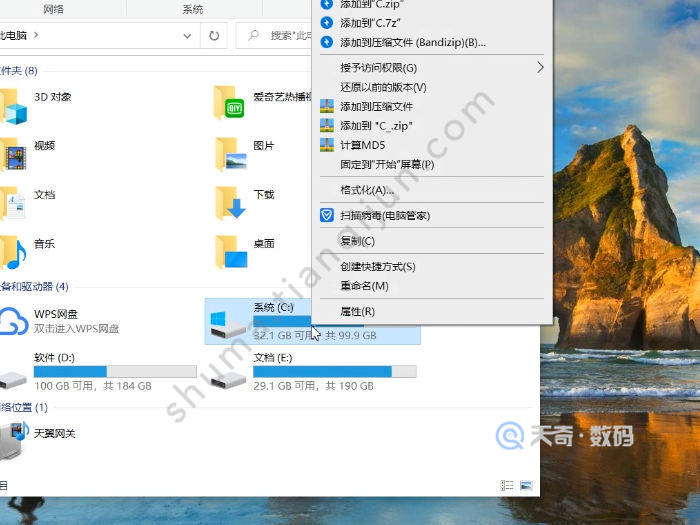Screen dimensions: 700x525
Task: Click the text 双击进入WPS网盘
Action: click(x=76, y=329)
